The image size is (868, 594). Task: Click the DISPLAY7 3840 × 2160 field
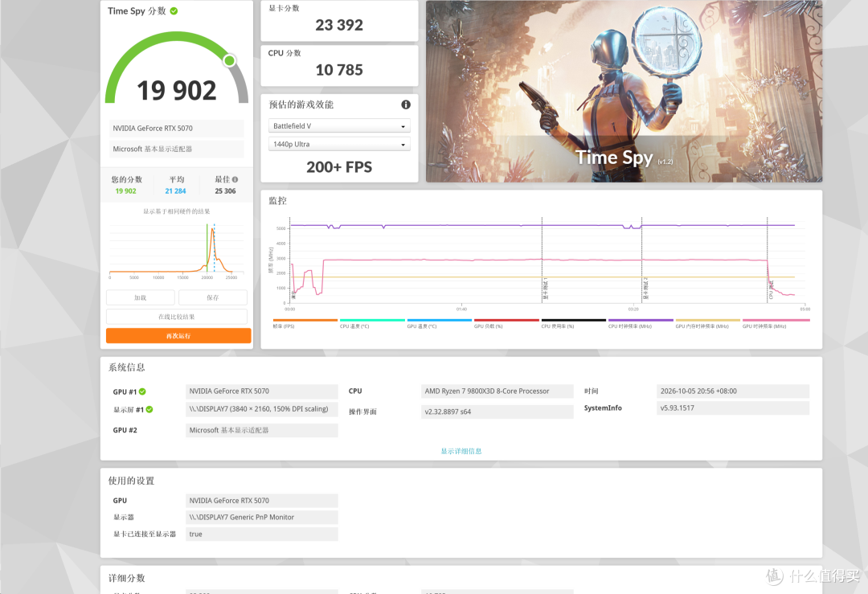point(262,409)
